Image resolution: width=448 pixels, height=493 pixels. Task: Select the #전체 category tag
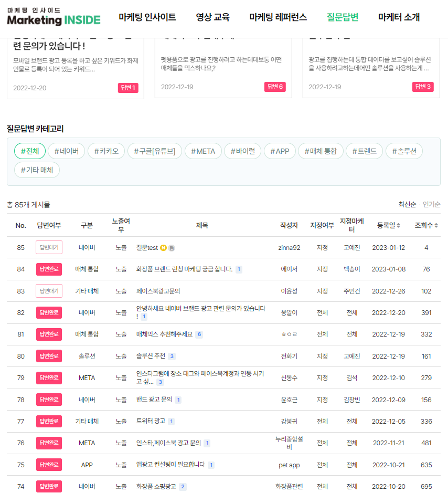point(30,151)
